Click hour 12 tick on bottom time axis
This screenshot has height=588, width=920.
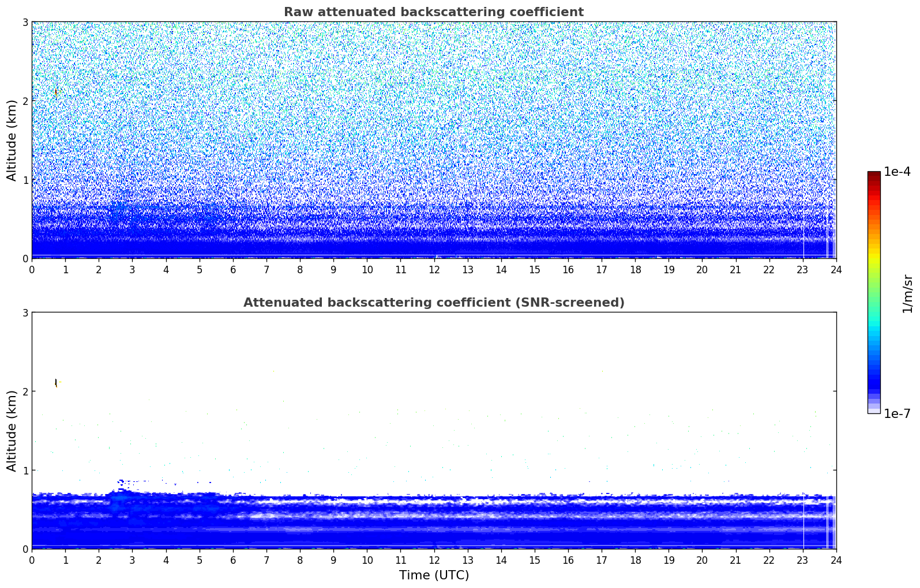pyautogui.click(x=434, y=560)
